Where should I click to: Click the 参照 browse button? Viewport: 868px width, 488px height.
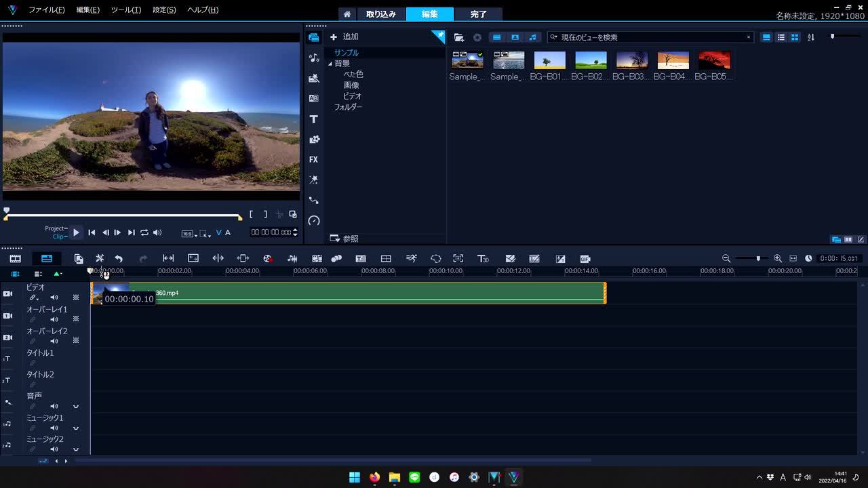(344, 239)
